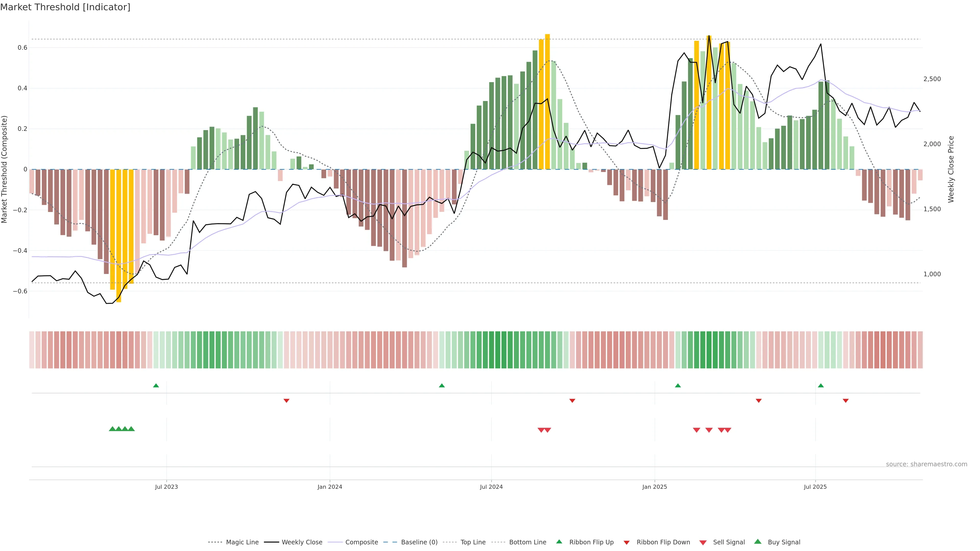Click ribbon flip down marker after Jul 2025

pos(846,400)
